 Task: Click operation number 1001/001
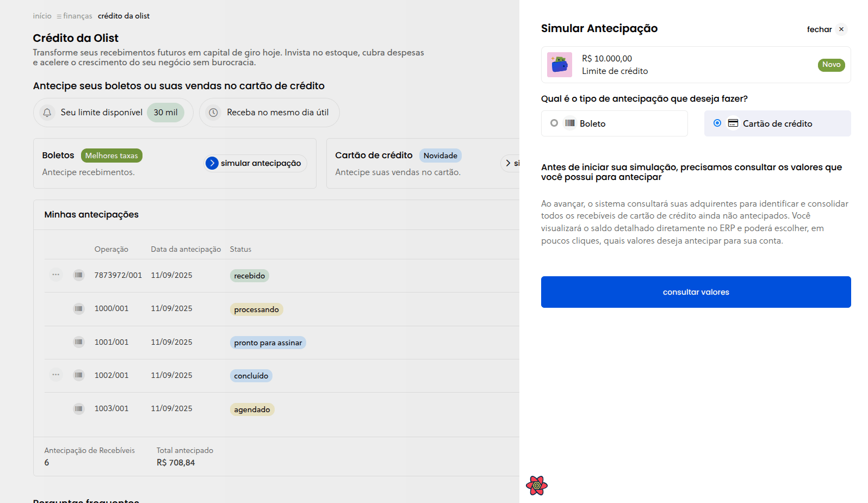(111, 342)
